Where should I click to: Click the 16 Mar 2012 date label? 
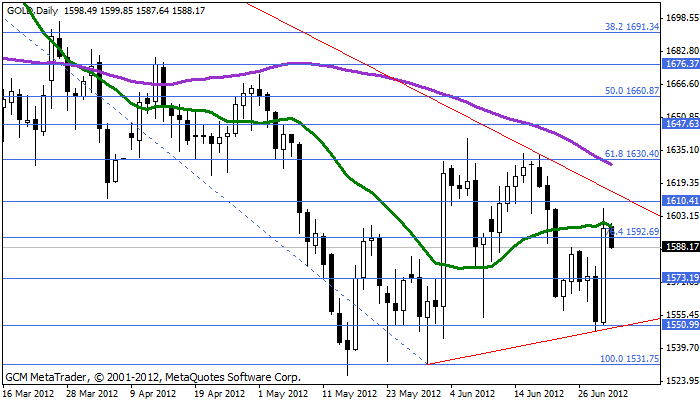[27, 394]
